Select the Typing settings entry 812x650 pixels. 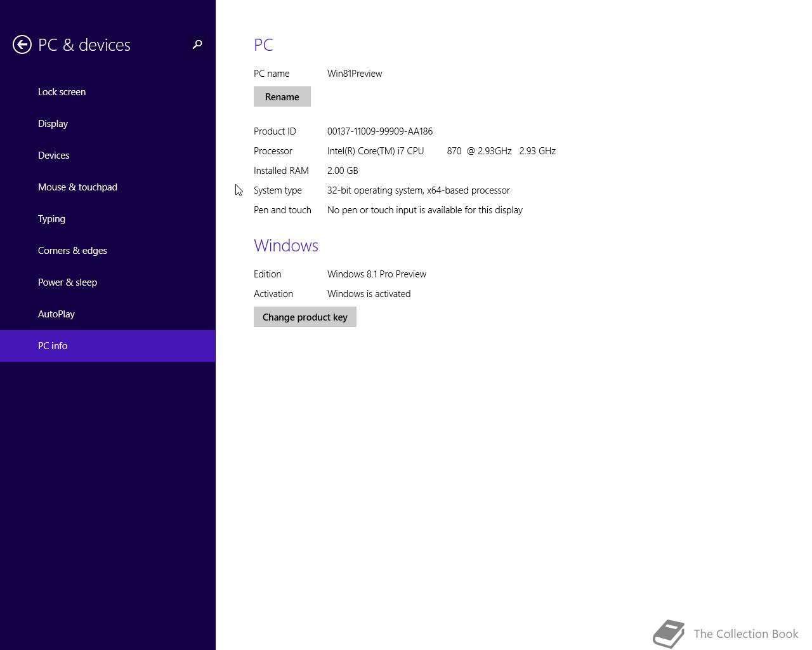click(108, 219)
